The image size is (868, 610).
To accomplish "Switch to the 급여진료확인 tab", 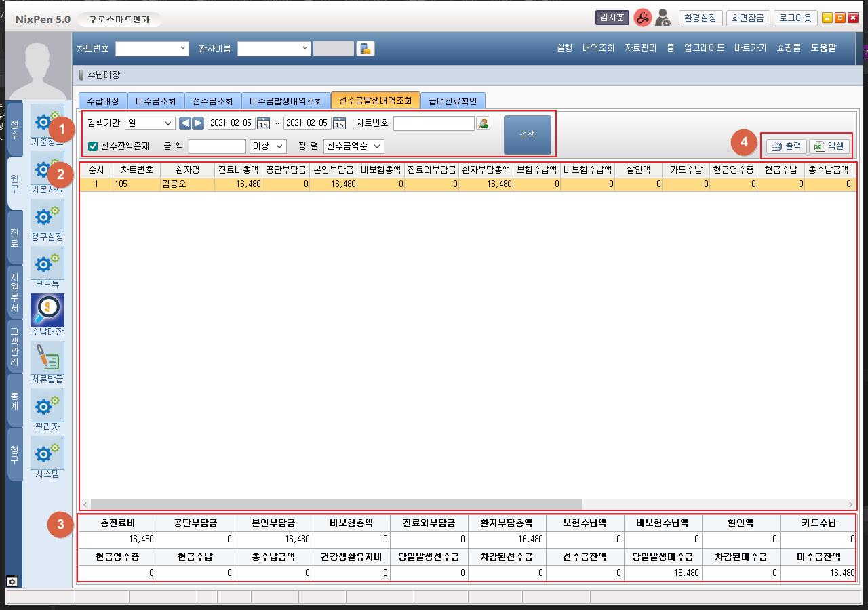I will (x=452, y=101).
